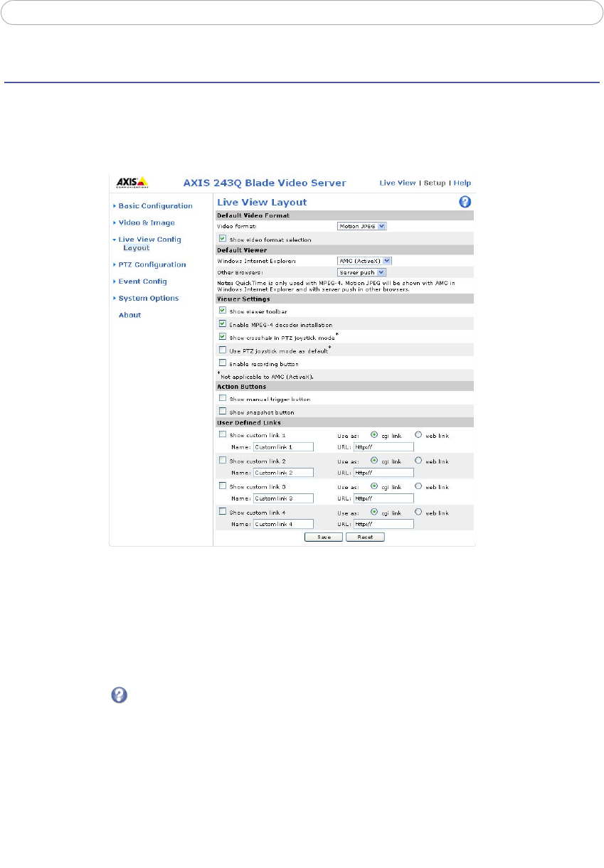Click the URL field for custom link 1
The width and height of the screenshot is (604, 868).
[383, 446]
